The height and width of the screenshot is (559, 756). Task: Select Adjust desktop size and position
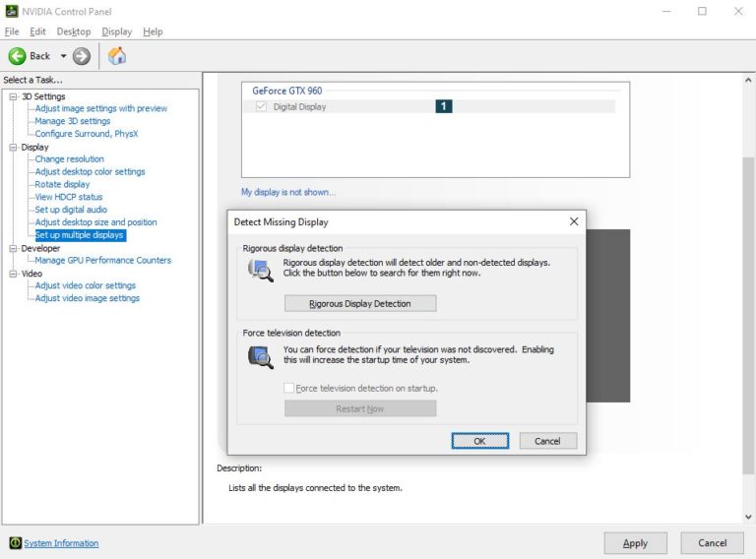[x=95, y=222]
